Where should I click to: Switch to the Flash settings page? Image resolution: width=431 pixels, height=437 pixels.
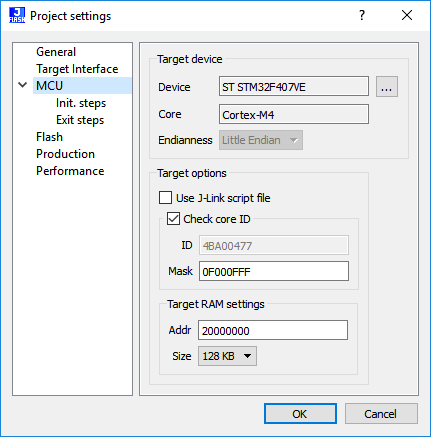[49, 137]
